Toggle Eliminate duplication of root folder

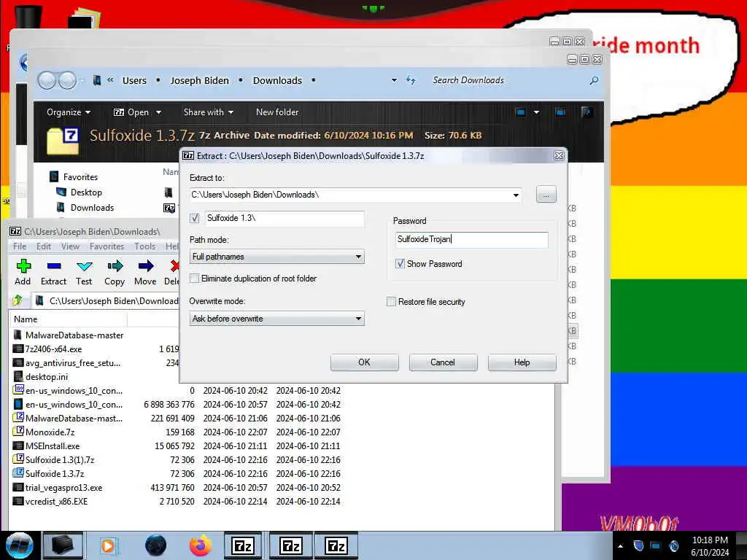[x=194, y=278]
